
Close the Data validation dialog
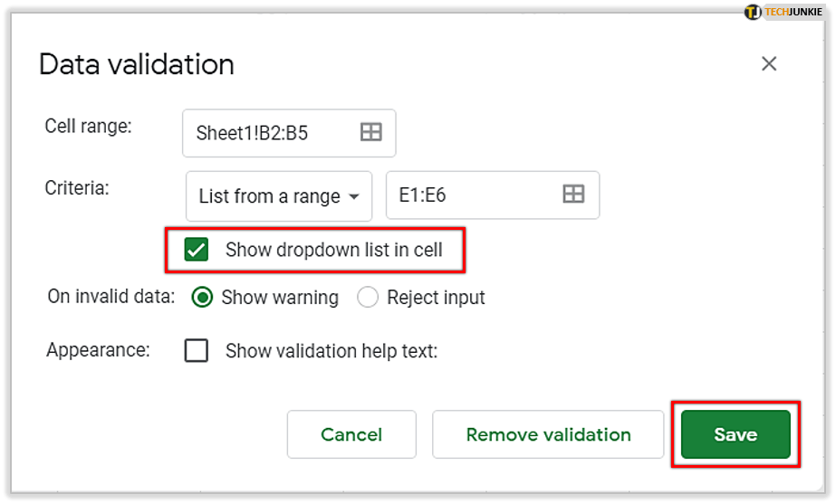coord(769,63)
